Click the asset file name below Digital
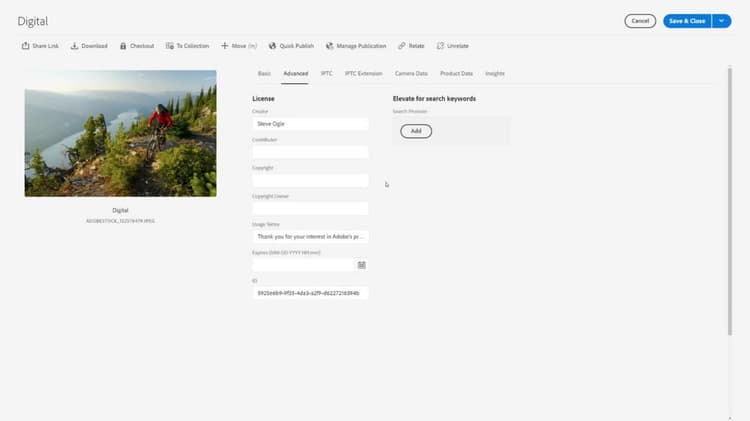 (120, 221)
